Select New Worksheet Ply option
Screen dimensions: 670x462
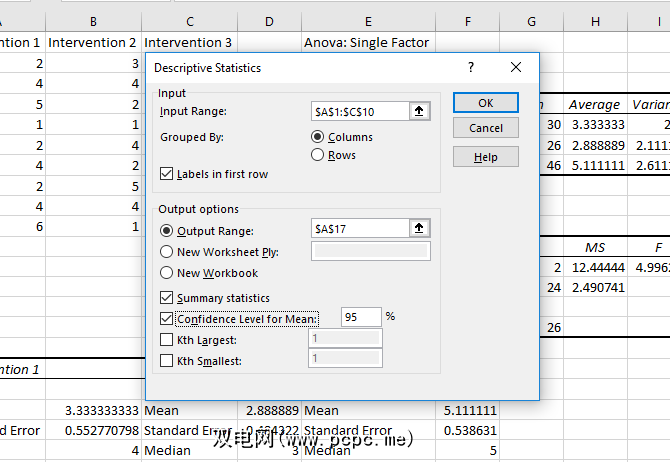[x=167, y=252]
